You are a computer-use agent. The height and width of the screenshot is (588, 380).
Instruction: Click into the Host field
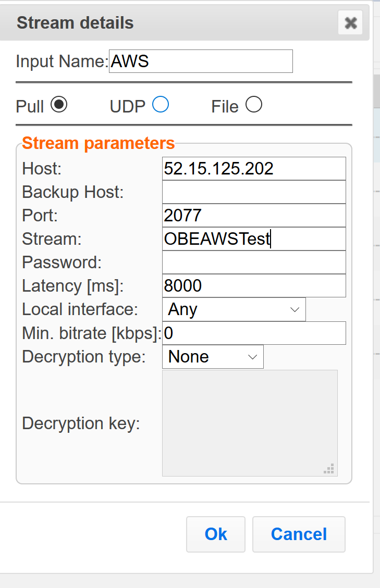pyautogui.click(x=254, y=169)
